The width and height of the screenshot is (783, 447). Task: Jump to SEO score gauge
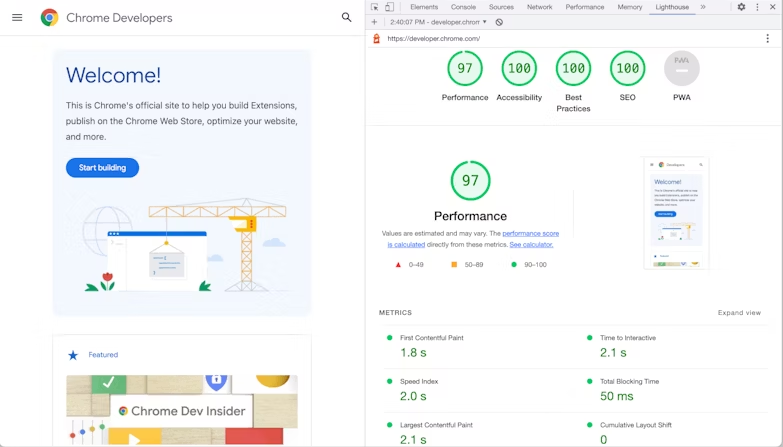coord(628,68)
